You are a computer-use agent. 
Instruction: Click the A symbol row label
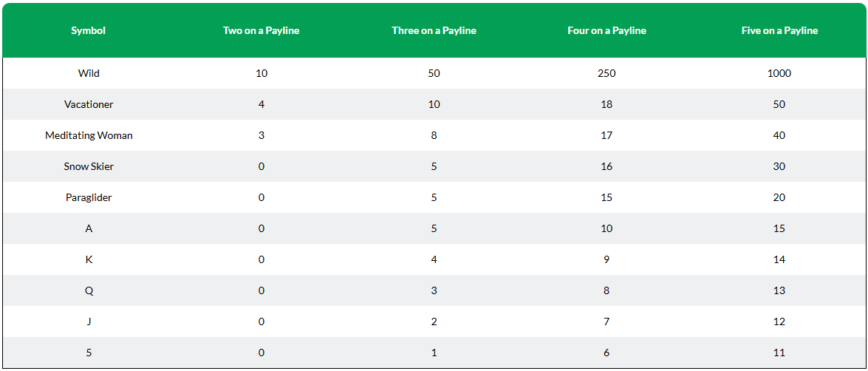tap(89, 228)
